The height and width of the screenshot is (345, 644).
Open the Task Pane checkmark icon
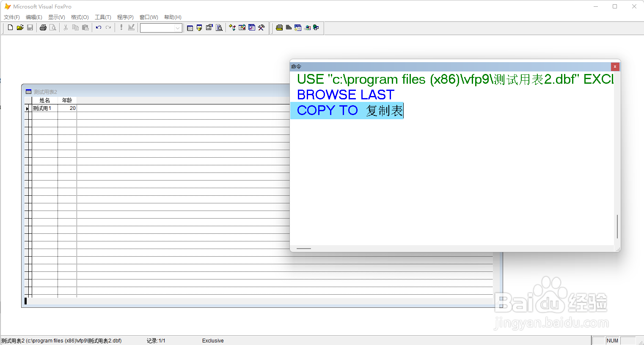coord(252,28)
